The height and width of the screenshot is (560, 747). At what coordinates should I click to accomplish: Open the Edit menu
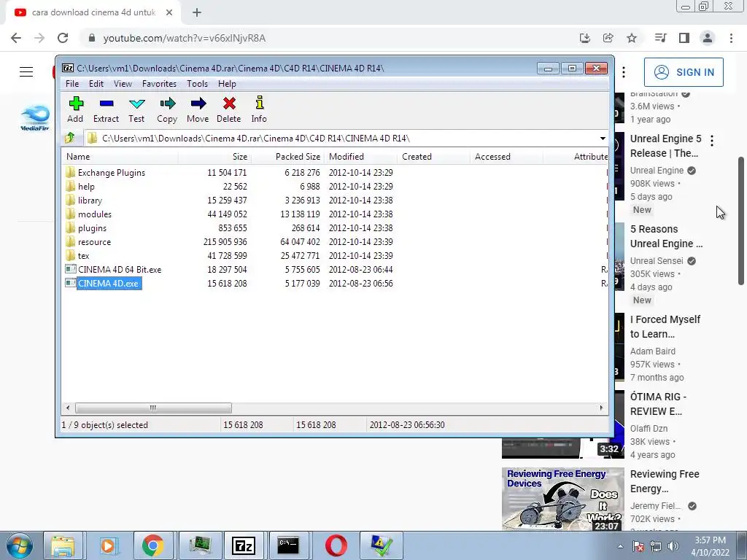point(96,84)
